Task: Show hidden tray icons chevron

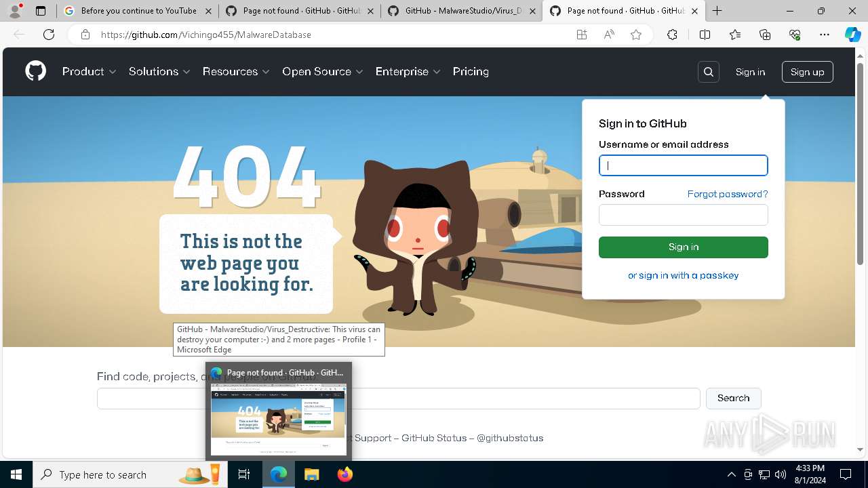Action: point(731,474)
